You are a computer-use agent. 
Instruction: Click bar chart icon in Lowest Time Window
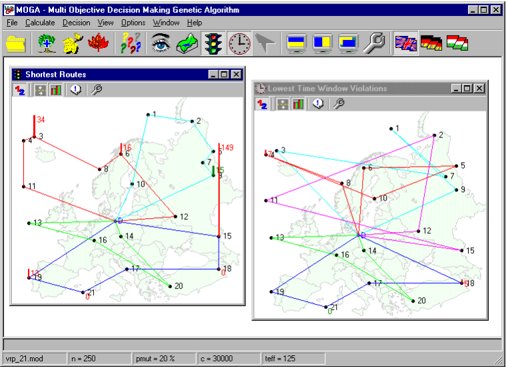(298, 104)
